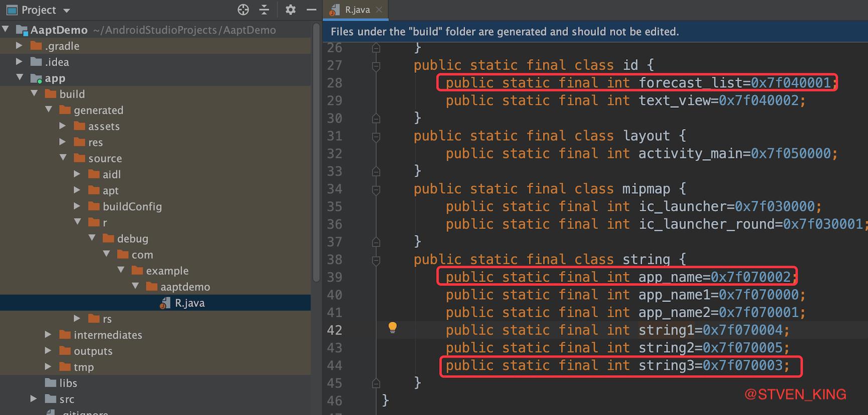Screen dimensions: 868x415
Task: Collapse the source folder
Action: pos(63,158)
